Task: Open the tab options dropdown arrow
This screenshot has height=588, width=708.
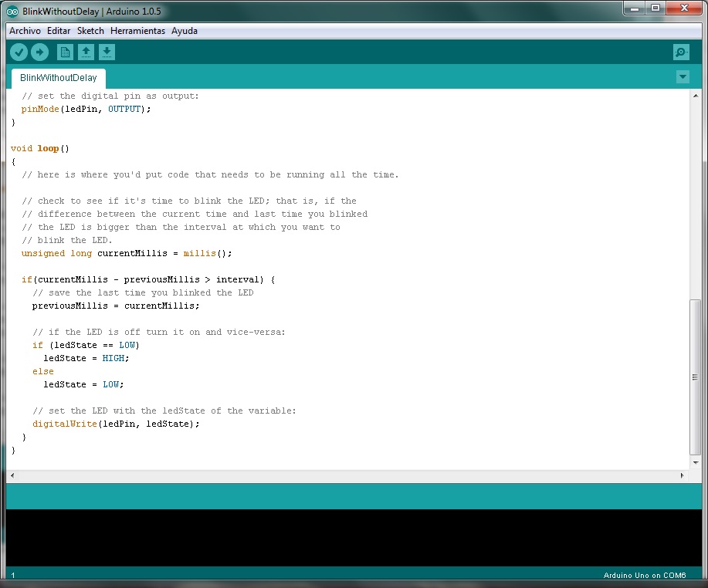Action: coord(683,77)
